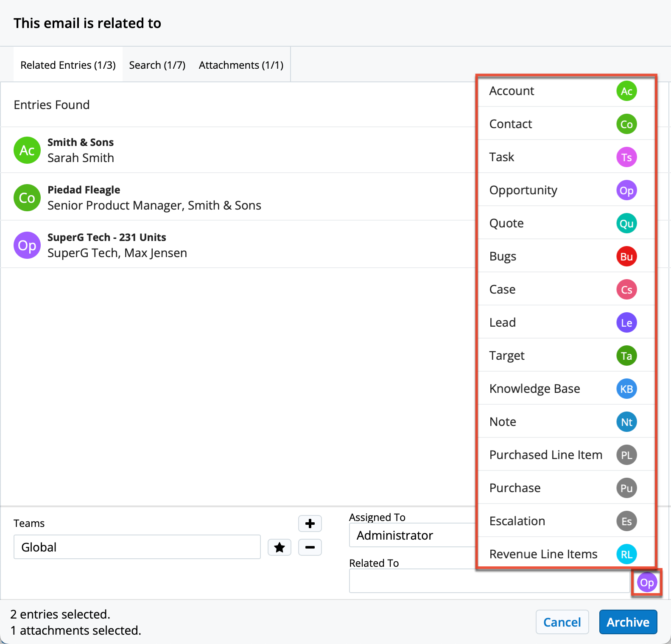Viewport: 671px width, 644px height.
Task: Click the gray Es Escalation icon
Action: [626, 521]
